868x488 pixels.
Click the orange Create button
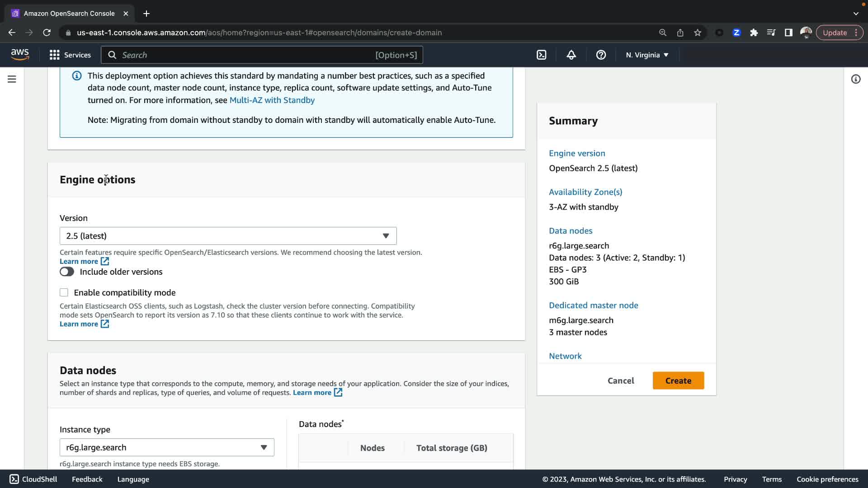(x=678, y=380)
